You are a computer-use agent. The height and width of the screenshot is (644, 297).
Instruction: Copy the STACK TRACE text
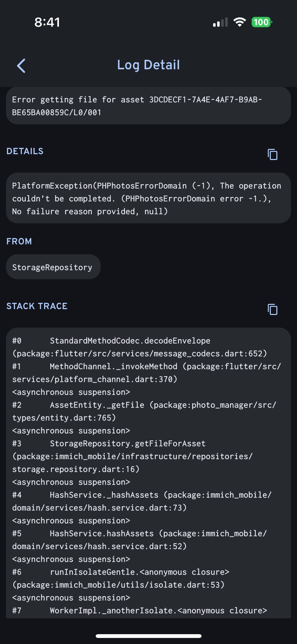[272, 309]
